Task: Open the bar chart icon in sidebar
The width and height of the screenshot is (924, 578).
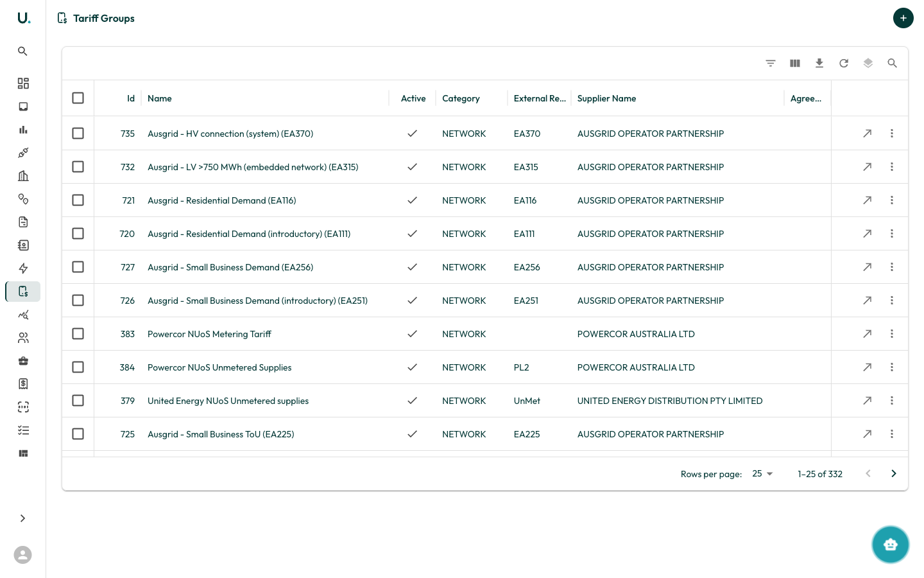Action: point(23,130)
